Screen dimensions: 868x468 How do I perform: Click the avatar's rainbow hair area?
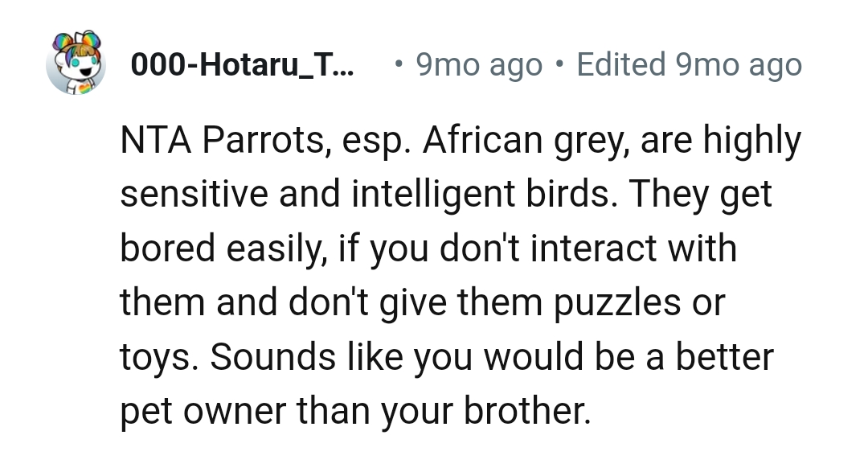pos(76,47)
